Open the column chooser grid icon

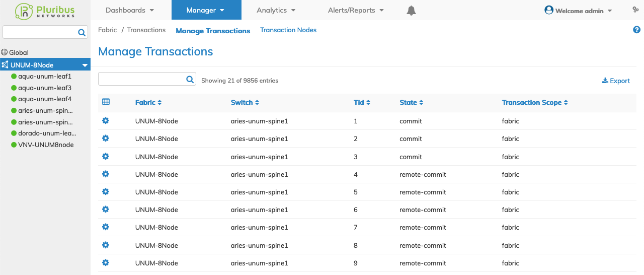click(x=106, y=102)
